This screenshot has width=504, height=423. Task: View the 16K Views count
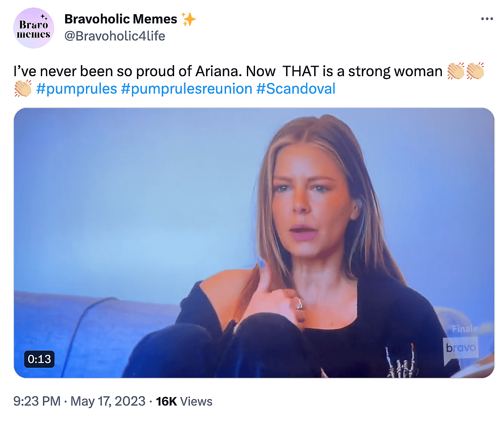184,401
